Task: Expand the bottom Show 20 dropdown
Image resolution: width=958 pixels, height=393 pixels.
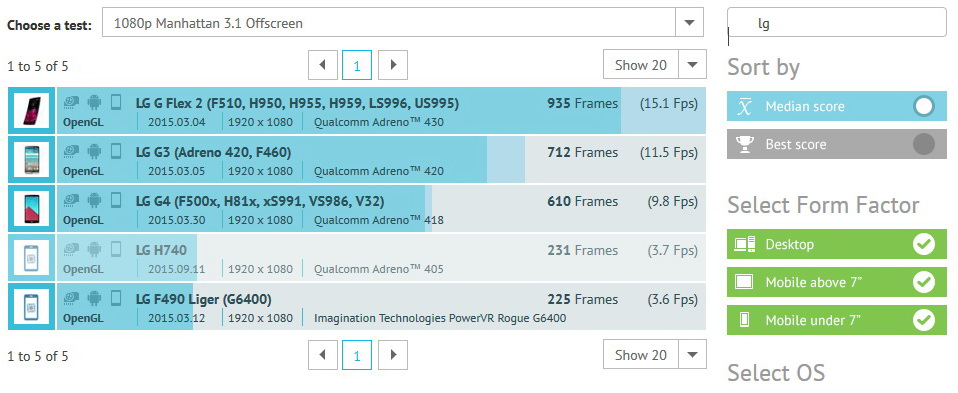Action: (692, 354)
